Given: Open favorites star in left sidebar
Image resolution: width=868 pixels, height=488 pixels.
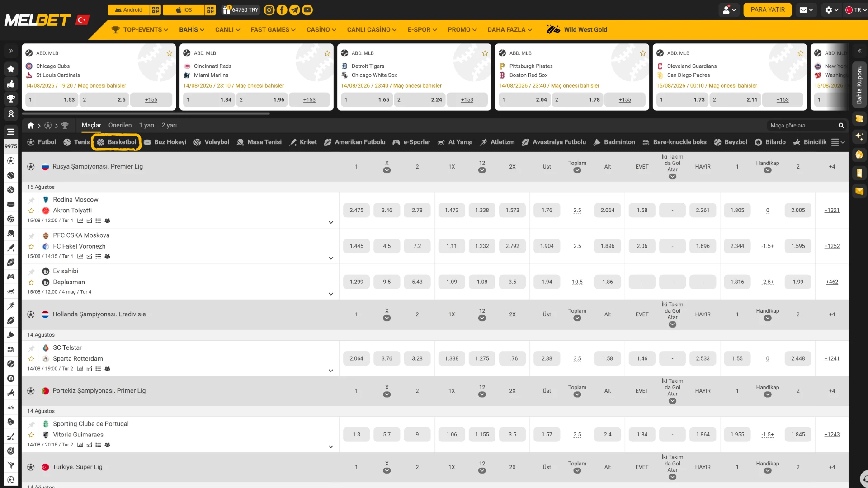Looking at the screenshot, I should pyautogui.click(x=11, y=69).
